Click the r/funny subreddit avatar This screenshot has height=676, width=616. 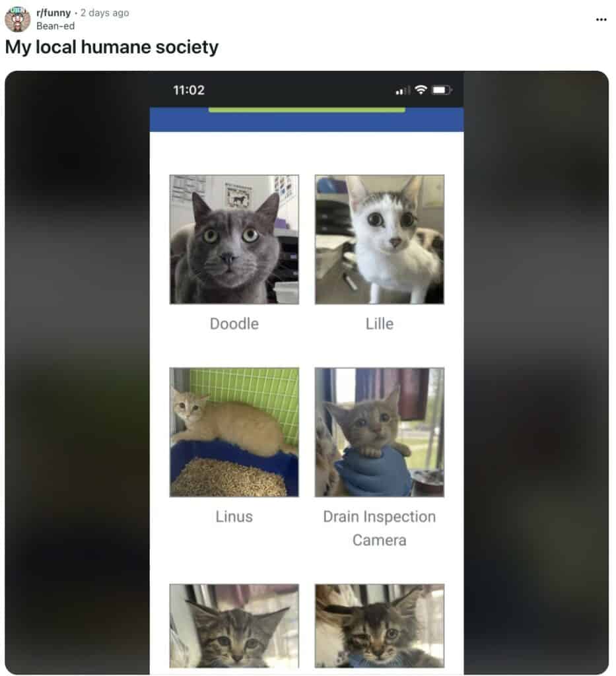pyautogui.click(x=18, y=19)
